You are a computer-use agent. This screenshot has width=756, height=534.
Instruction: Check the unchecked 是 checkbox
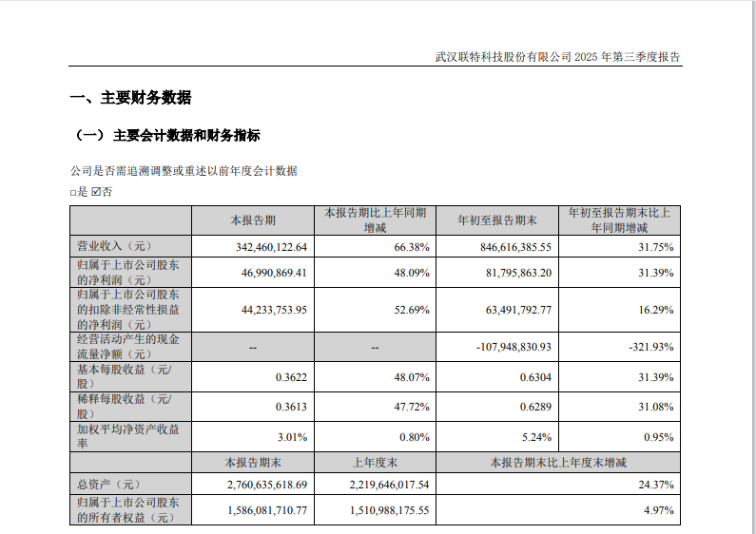pyautogui.click(x=73, y=193)
